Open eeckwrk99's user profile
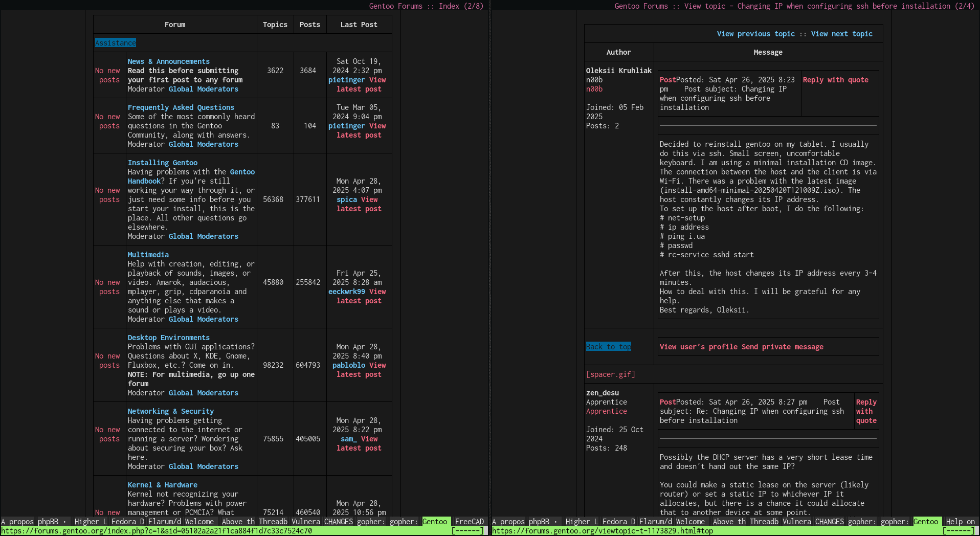980x536 pixels. pos(346,292)
